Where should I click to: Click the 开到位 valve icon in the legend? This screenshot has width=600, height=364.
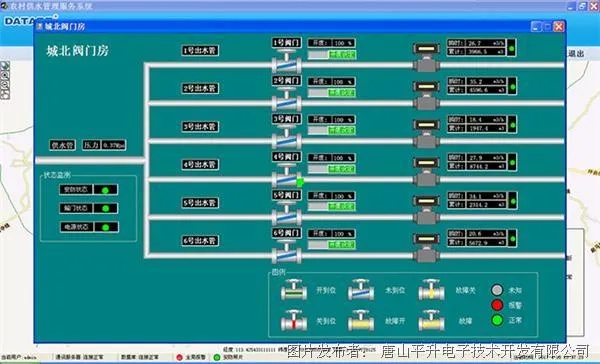293,290
